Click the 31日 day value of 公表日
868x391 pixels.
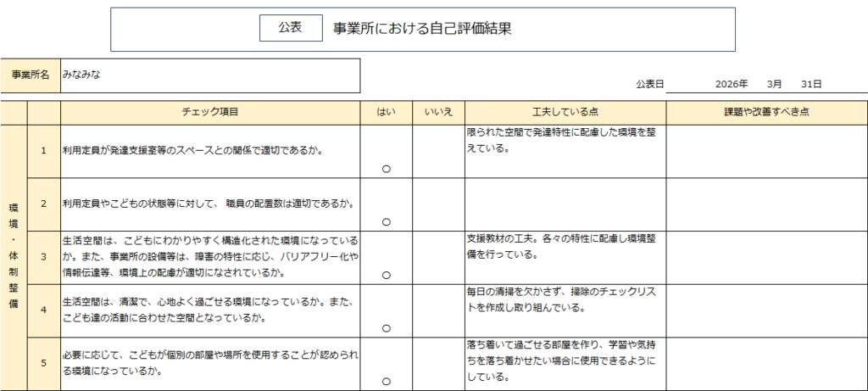811,85
